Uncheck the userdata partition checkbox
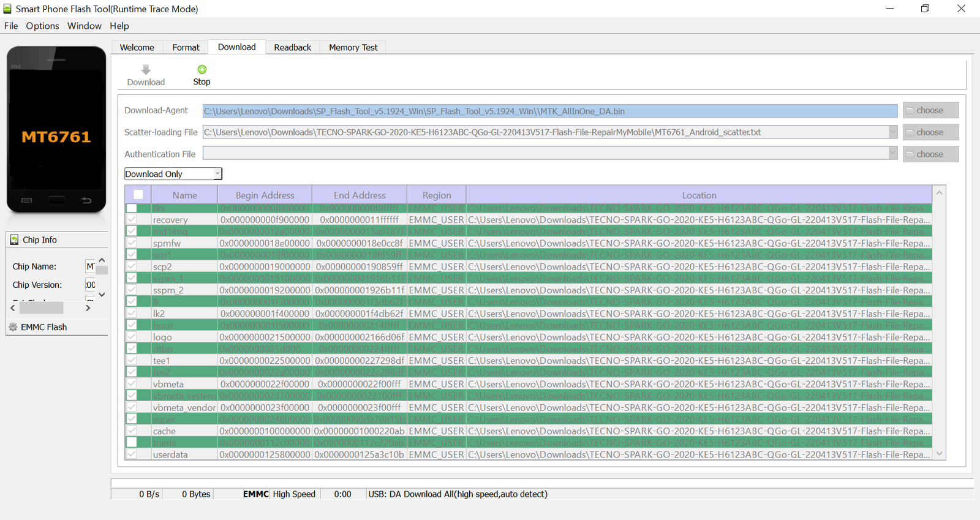Viewport: 980px width, 520px height. [x=132, y=454]
